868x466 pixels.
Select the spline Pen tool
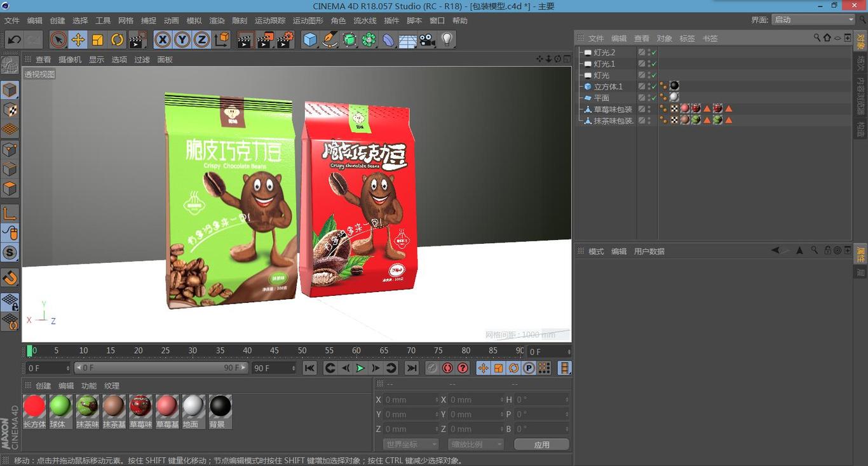(330, 40)
